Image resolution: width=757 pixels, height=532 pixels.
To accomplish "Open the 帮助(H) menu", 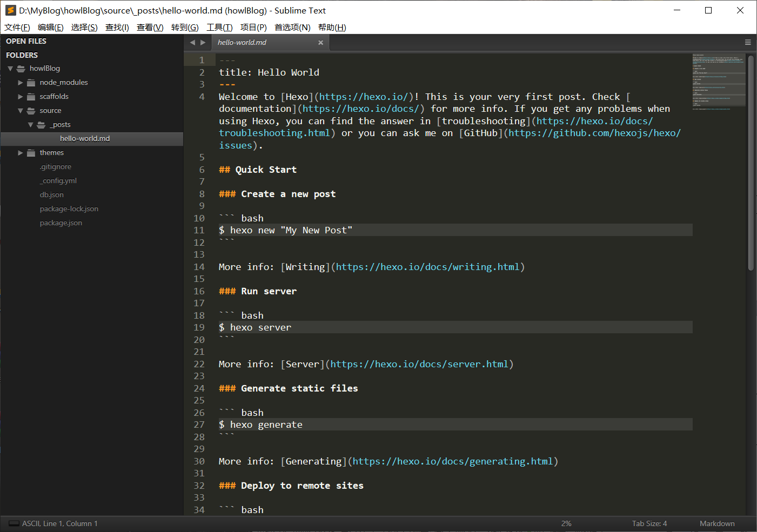I will tap(332, 28).
